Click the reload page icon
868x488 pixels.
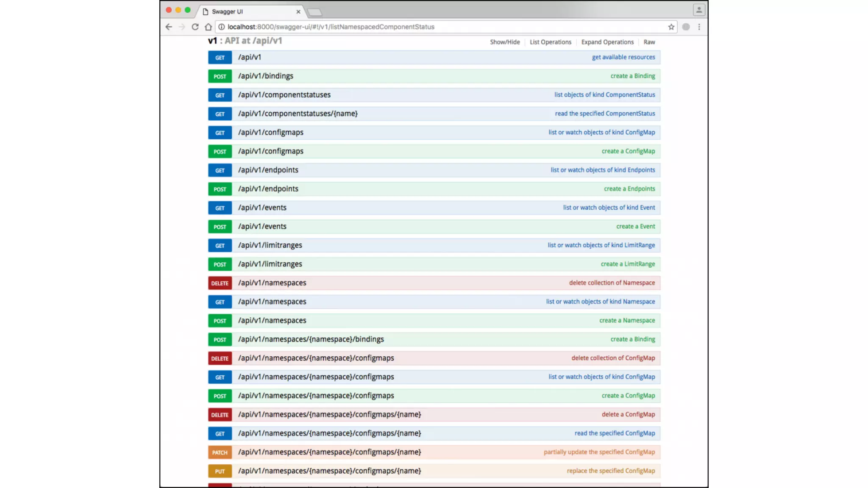click(195, 27)
